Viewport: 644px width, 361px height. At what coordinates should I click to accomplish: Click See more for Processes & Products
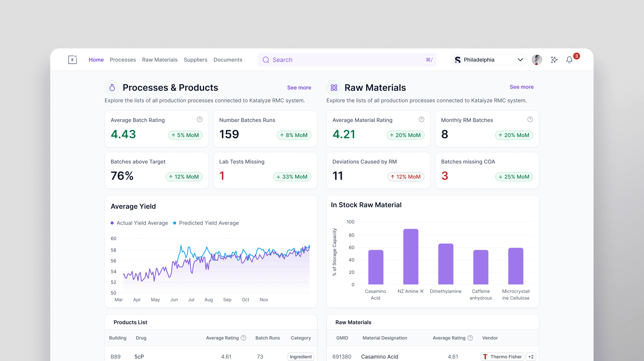point(299,87)
